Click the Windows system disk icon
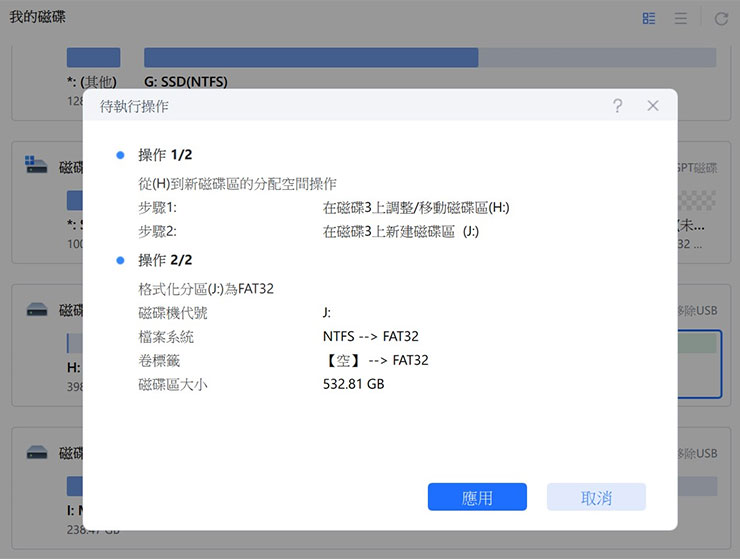 [x=36, y=165]
